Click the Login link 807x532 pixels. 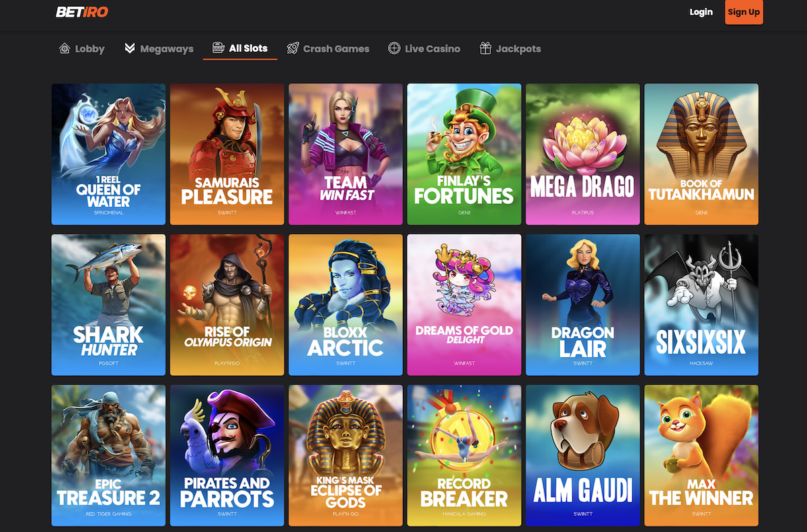pos(701,12)
